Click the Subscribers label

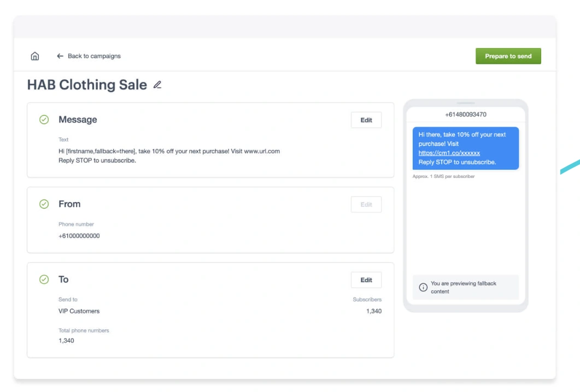[x=367, y=300]
